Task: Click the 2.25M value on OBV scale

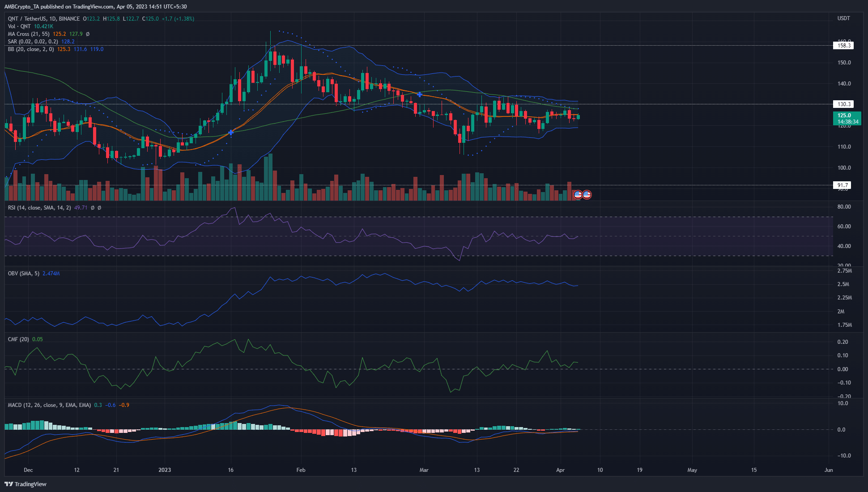Action: pos(844,298)
